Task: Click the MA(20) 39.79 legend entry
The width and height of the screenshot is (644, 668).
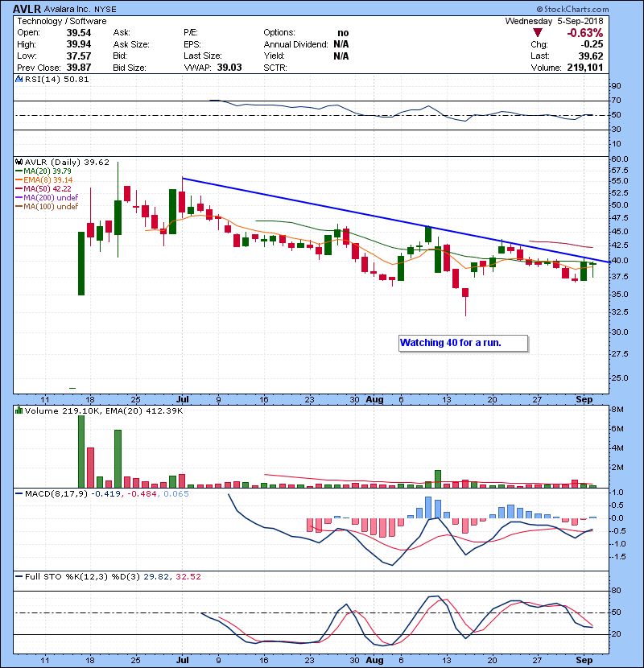Action: pyautogui.click(x=43, y=171)
